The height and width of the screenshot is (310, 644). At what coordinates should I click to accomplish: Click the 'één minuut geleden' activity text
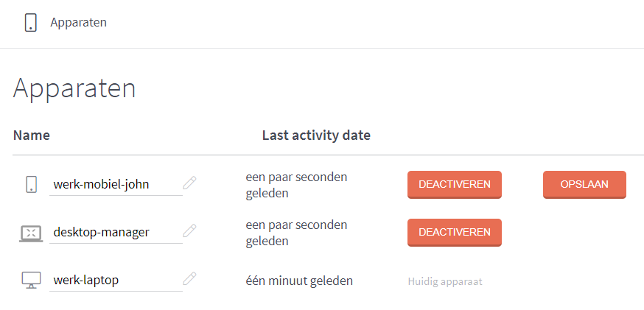pyautogui.click(x=299, y=281)
